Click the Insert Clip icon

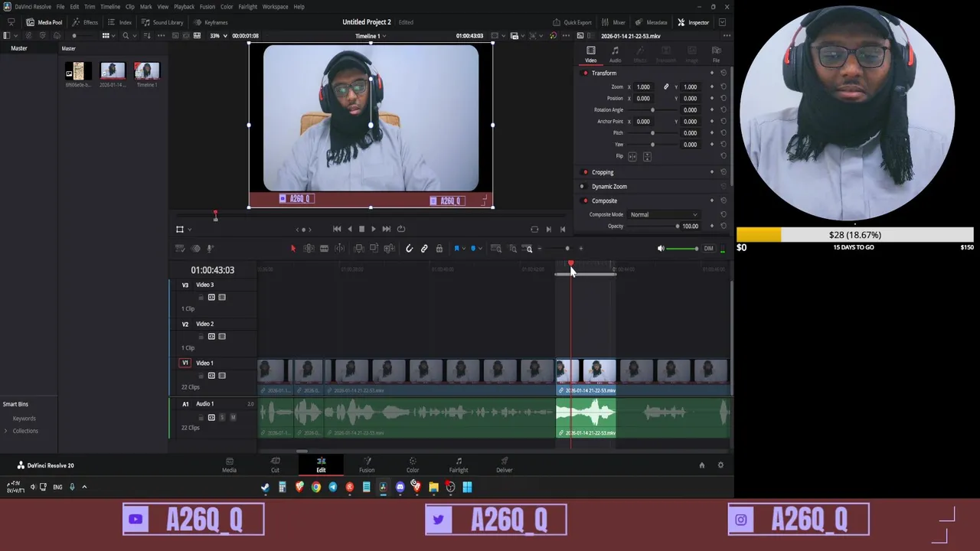[358, 249]
